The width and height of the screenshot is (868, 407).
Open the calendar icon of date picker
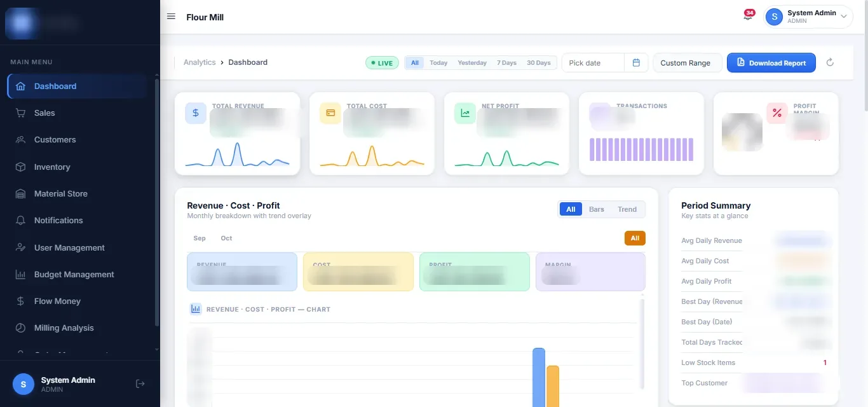636,63
